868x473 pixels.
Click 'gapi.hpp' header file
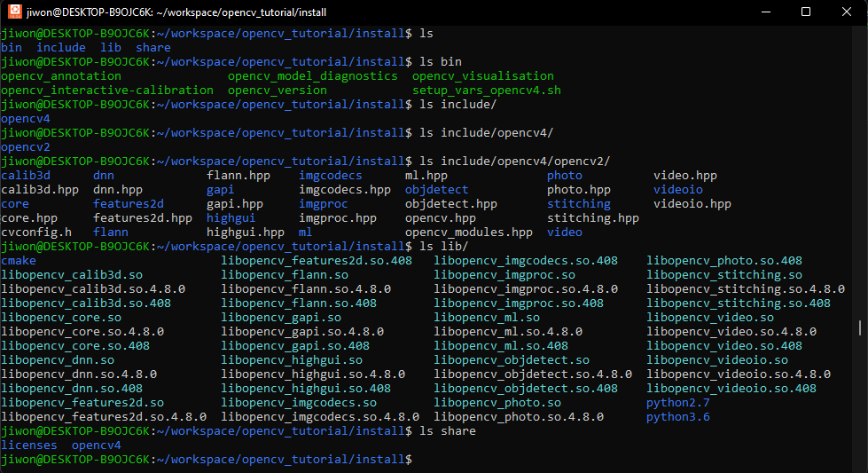click(x=235, y=204)
